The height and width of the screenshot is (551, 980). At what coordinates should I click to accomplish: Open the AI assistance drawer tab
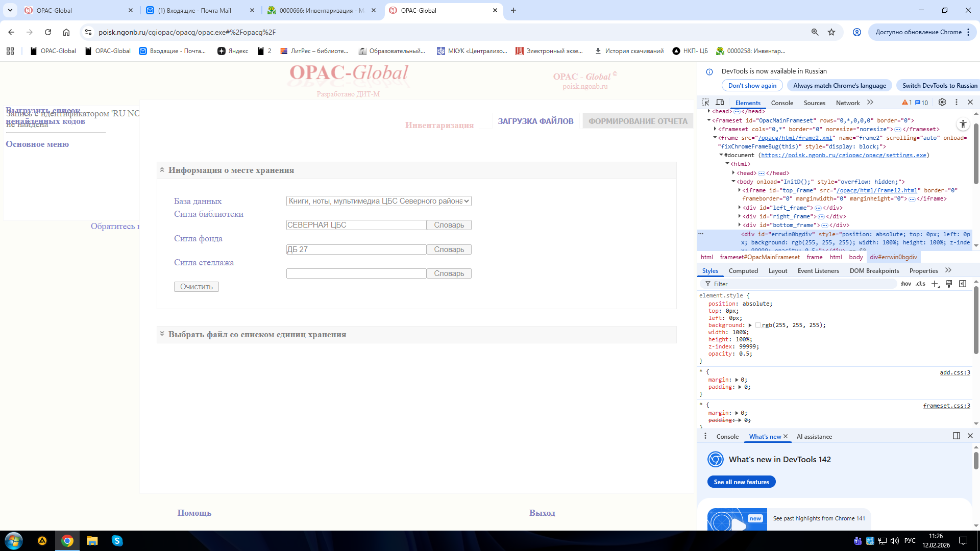click(x=814, y=437)
